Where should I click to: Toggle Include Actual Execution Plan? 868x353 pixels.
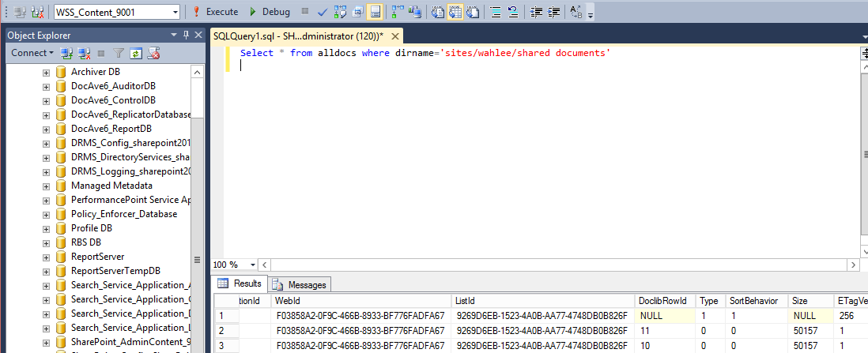pyautogui.click(x=397, y=12)
